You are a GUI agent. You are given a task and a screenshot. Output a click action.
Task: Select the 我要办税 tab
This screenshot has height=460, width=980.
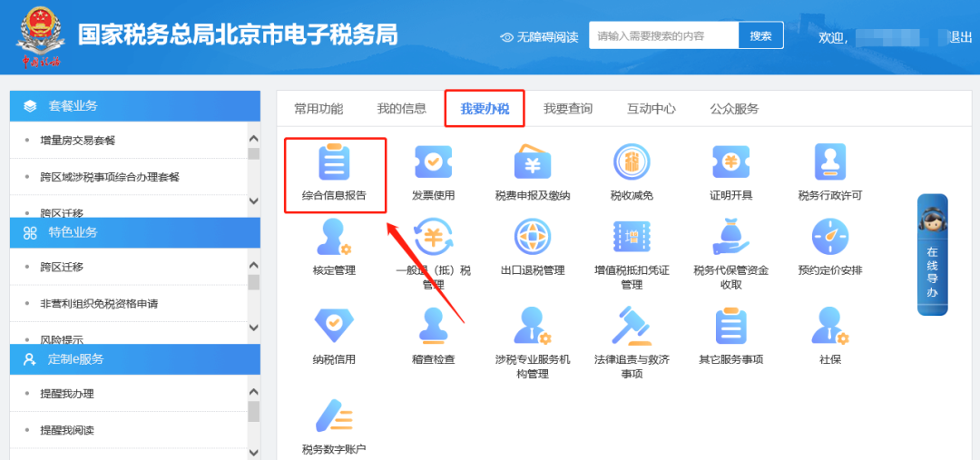click(485, 109)
